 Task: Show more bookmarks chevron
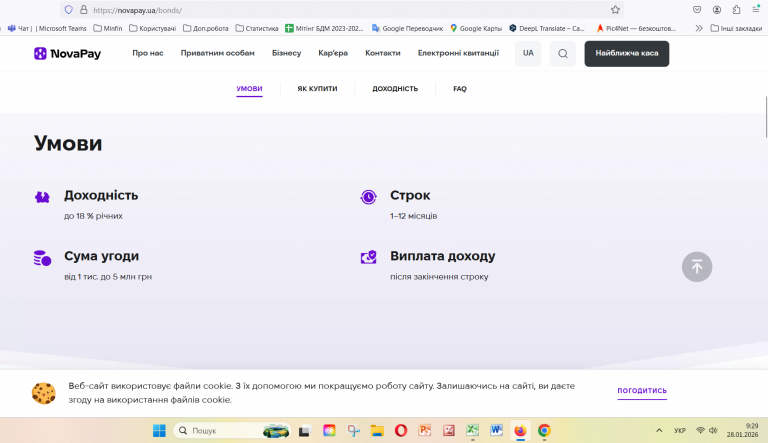click(x=699, y=28)
